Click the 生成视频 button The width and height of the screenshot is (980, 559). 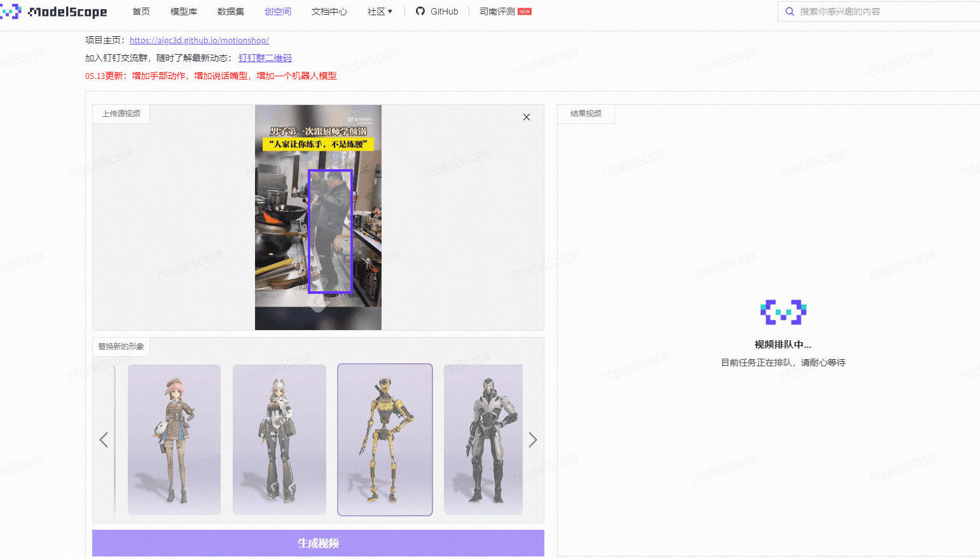click(318, 542)
